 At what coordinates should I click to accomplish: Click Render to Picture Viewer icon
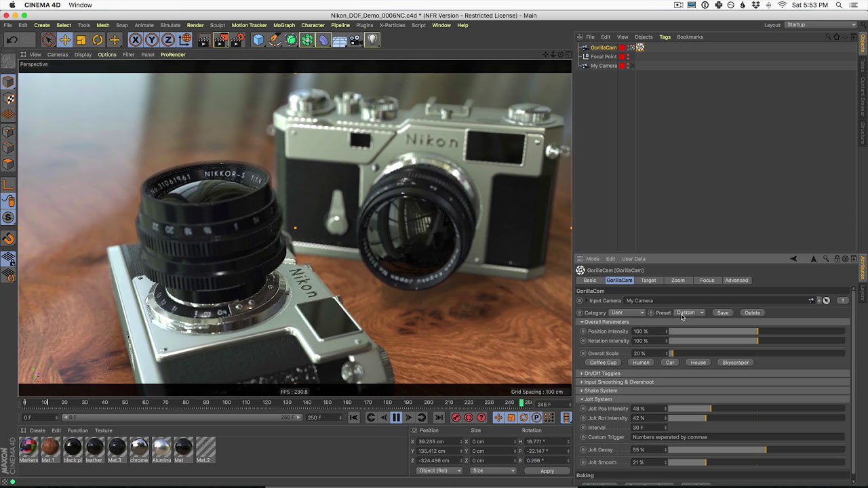(221, 40)
